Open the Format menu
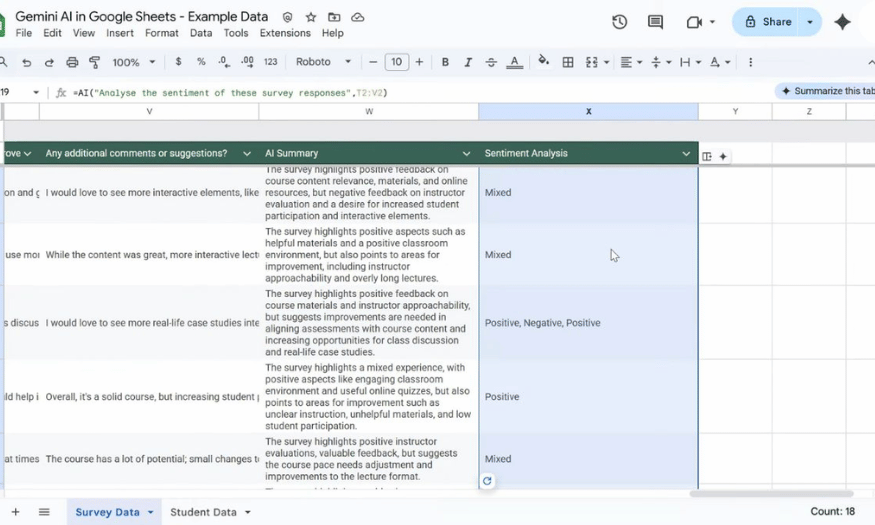875x525 pixels. coord(162,33)
